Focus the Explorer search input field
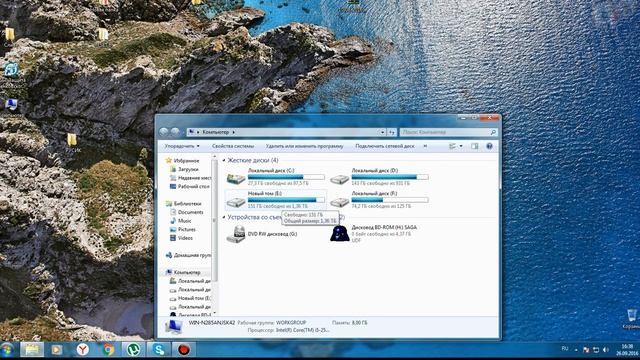Screen dimensions: 640x360 pyautogui.click(x=444, y=132)
